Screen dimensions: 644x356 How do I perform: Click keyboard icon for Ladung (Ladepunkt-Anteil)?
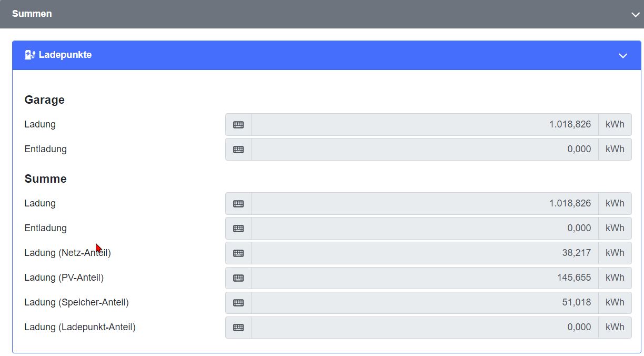[x=238, y=328]
